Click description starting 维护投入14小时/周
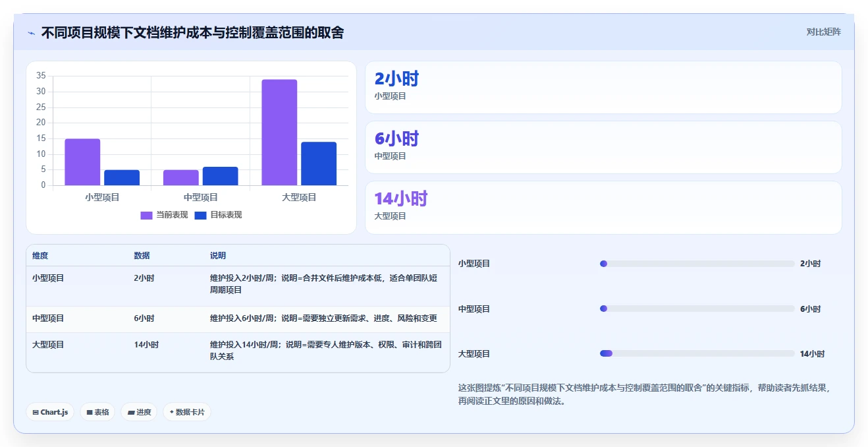868x447 pixels. click(326, 351)
